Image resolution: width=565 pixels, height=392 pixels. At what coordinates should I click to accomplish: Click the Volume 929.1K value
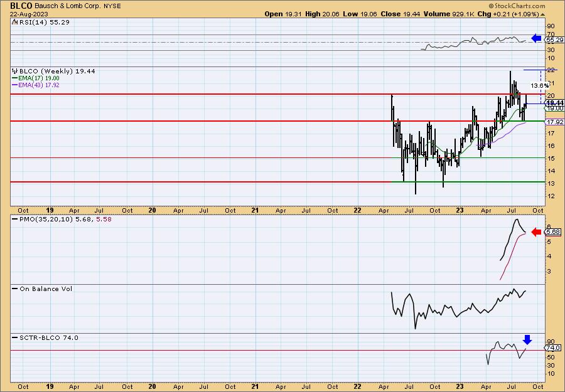(x=449, y=14)
